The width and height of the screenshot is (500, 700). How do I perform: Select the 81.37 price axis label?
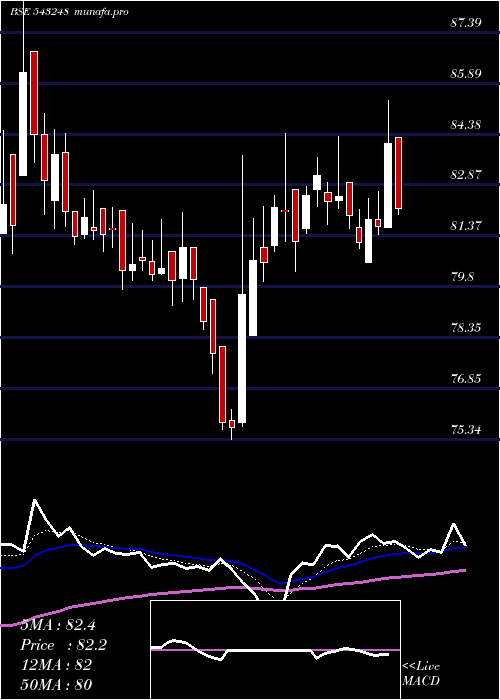tap(466, 226)
